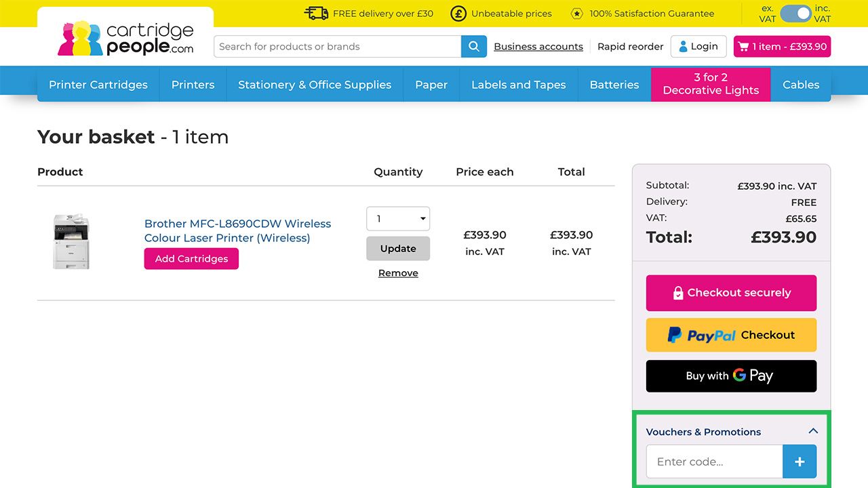Click the star satisfaction guarantee icon
This screenshot has height=488, width=868.
coord(576,14)
